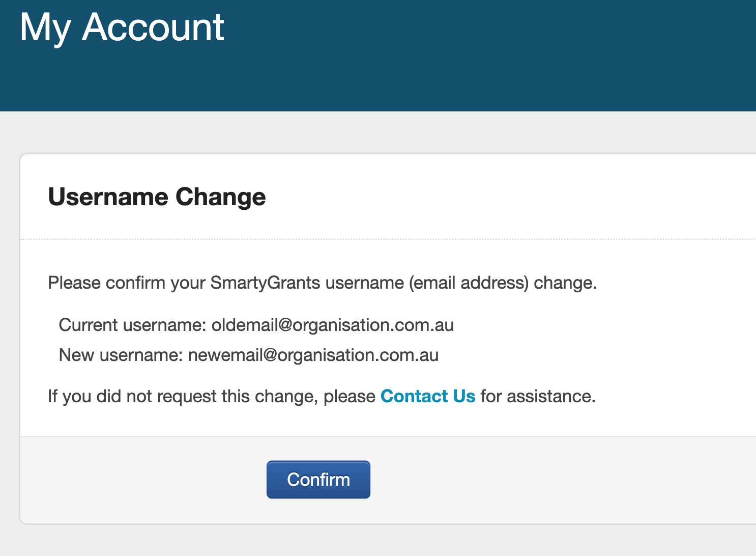Click the "for assistance." text
Image resolution: width=756 pixels, height=556 pixels.
click(x=538, y=396)
